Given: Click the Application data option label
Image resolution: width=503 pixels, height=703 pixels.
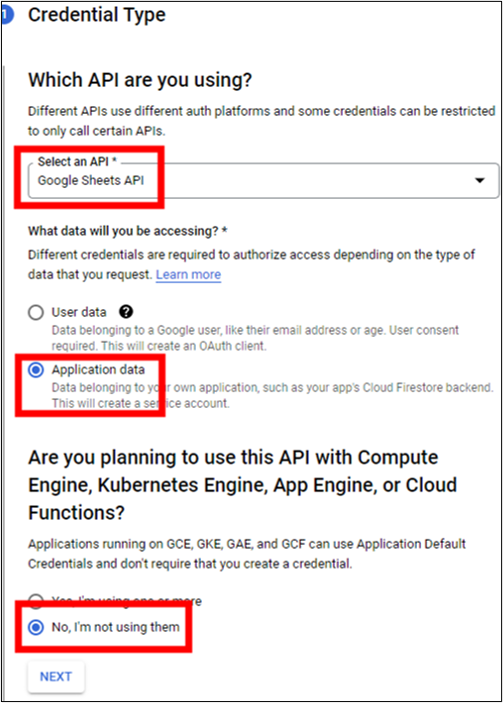Looking at the screenshot, I should [x=98, y=369].
